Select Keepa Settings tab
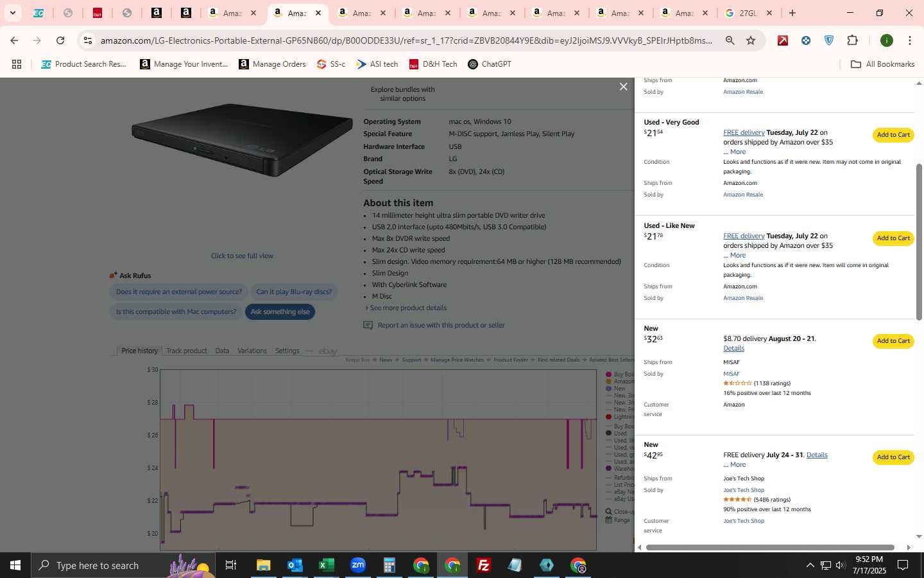The height and width of the screenshot is (578, 924). pos(287,351)
